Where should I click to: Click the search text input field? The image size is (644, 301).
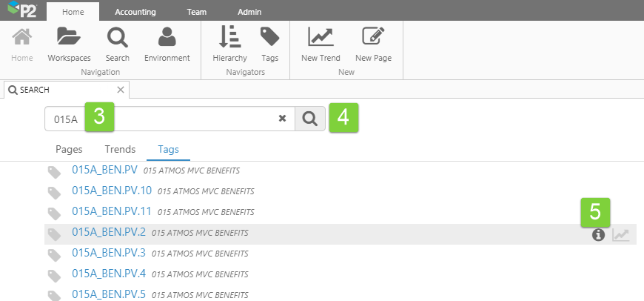click(192, 119)
